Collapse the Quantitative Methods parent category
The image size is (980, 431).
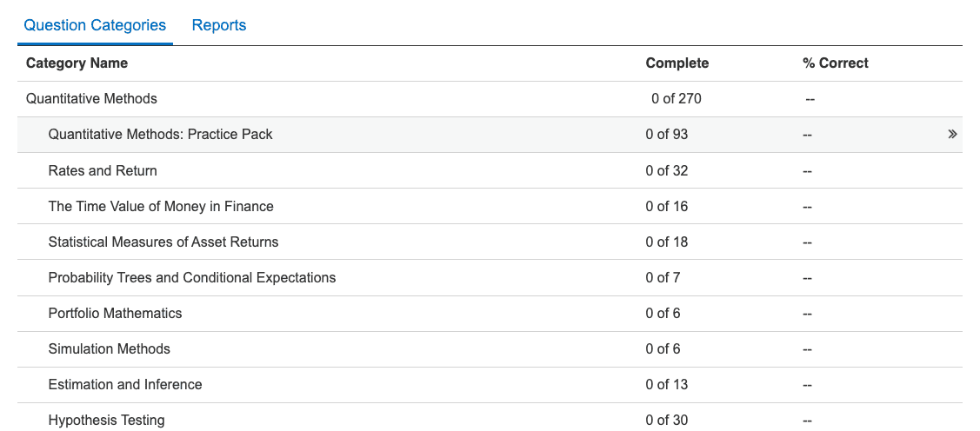coord(91,98)
